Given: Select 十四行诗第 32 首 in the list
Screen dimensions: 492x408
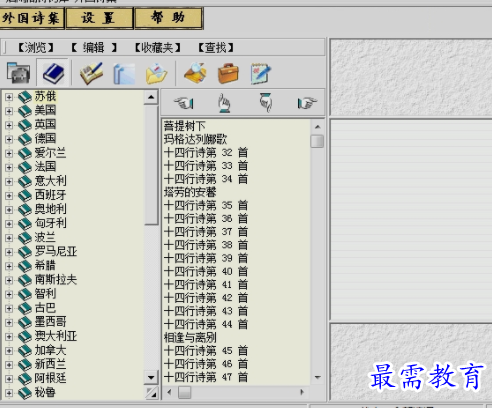Looking at the screenshot, I should pos(206,152).
